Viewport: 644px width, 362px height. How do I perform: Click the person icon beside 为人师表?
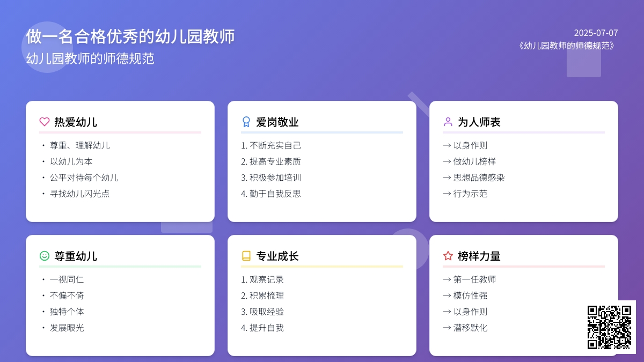[x=448, y=122]
